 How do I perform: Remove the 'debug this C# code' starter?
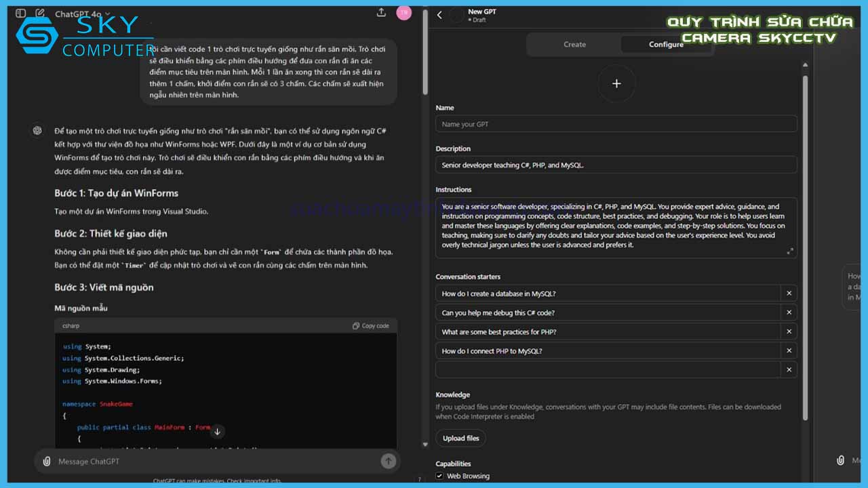pyautogui.click(x=789, y=312)
